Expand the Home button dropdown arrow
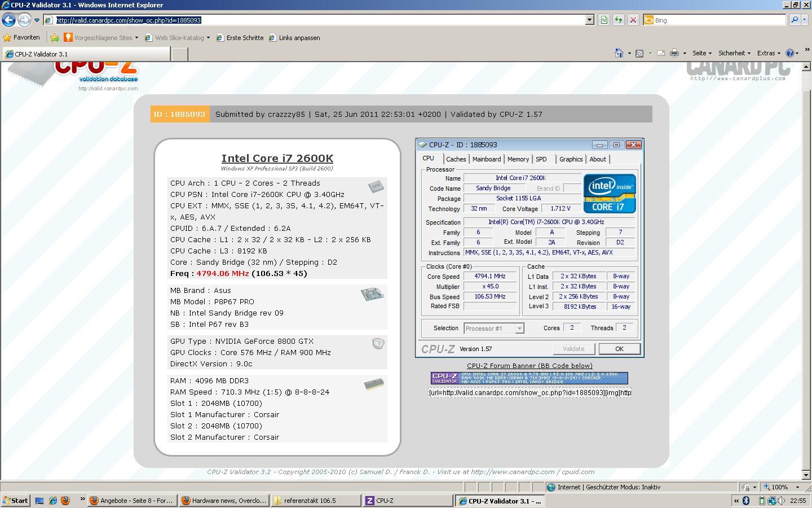The height and width of the screenshot is (508, 812). coord(629,53)
